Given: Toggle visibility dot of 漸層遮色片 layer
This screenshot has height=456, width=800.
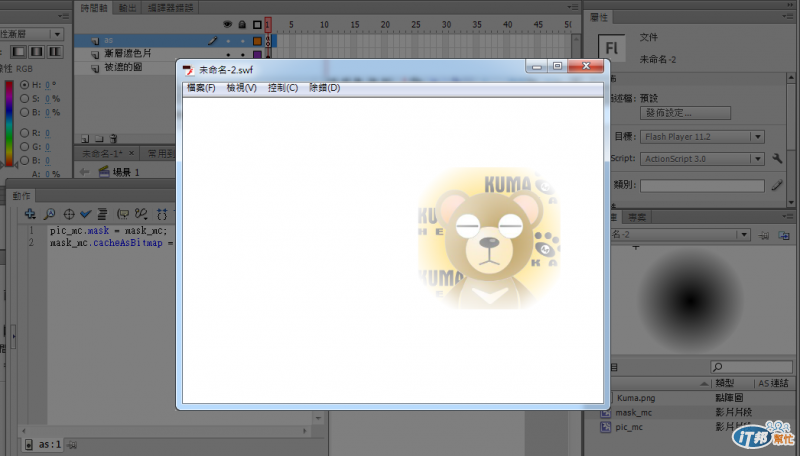Looking at the screenshot, I should (228, 54).
